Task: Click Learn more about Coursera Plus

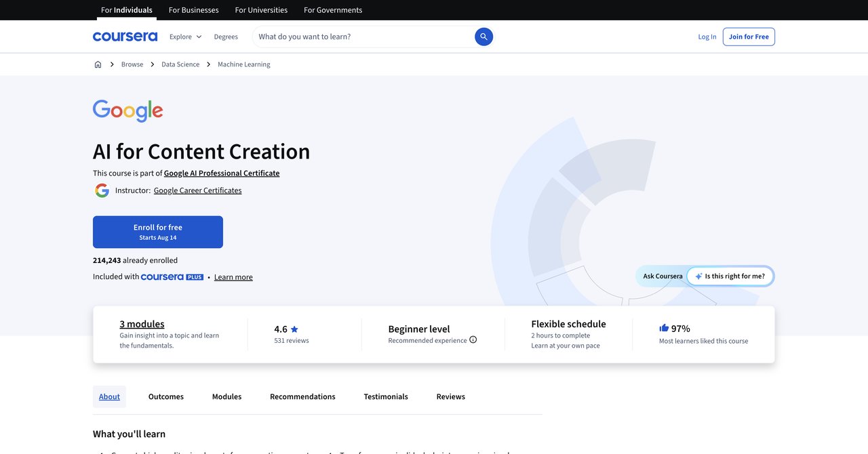Action: tap(233, 277)
